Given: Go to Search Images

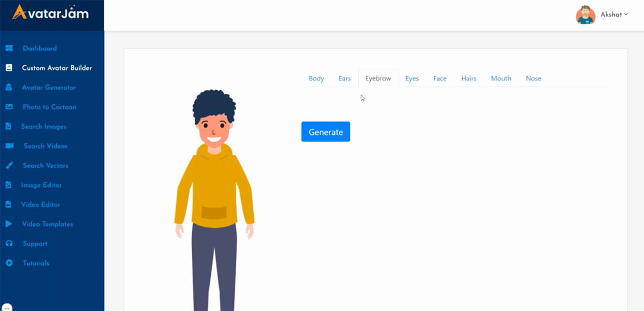Looking at the screenshot, I should (x=44, y=126).
